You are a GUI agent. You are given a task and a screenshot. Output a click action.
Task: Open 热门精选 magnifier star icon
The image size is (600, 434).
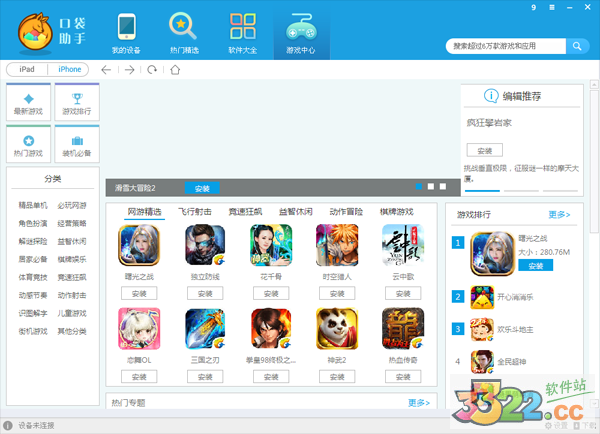pos(183,26)
